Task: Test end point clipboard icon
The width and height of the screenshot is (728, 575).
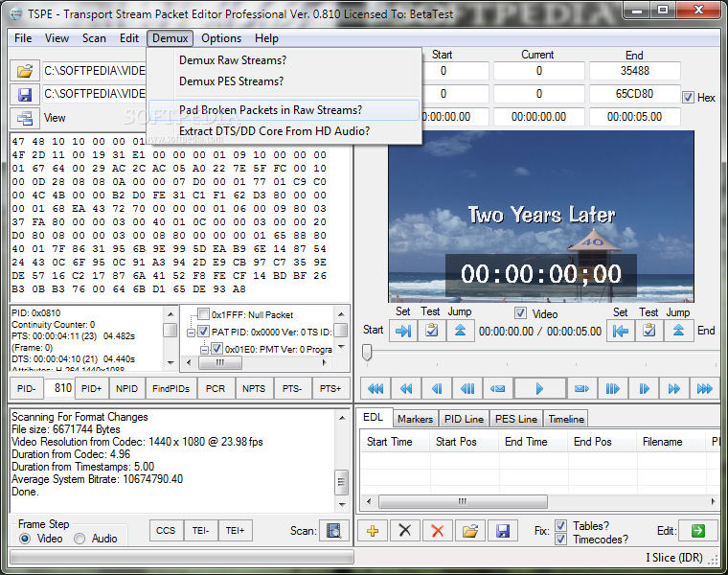Action: tap(649, 331)
